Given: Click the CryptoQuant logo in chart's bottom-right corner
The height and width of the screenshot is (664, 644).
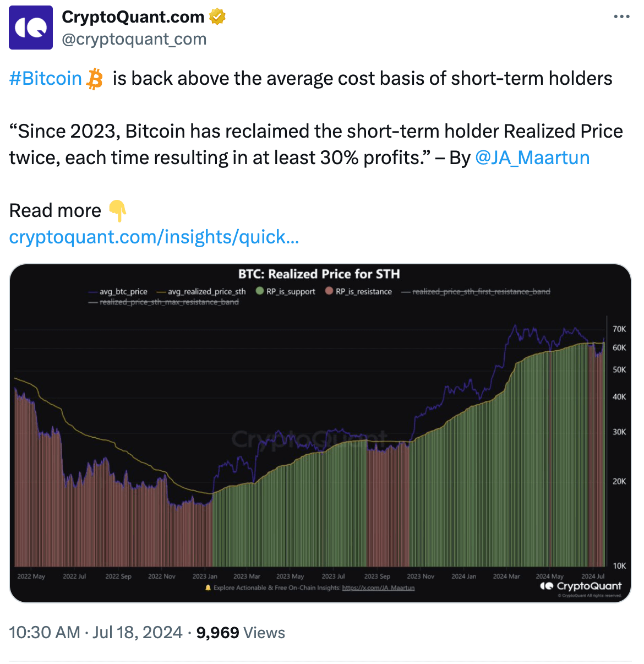Looking at the screenshot, I should point(580,586).
